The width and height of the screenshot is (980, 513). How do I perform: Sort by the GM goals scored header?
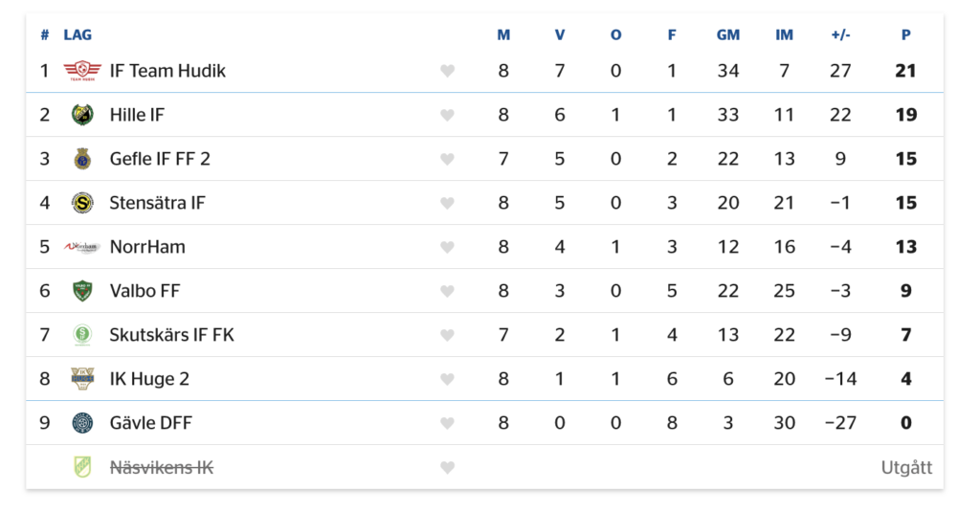coord(728,35)
